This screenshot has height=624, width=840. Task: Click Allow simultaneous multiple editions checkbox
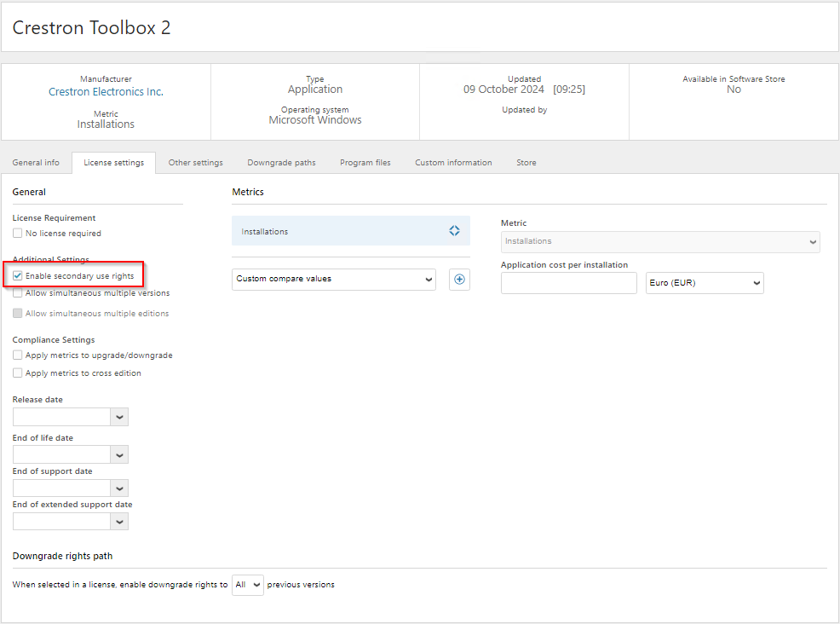(x=18, y=313)
